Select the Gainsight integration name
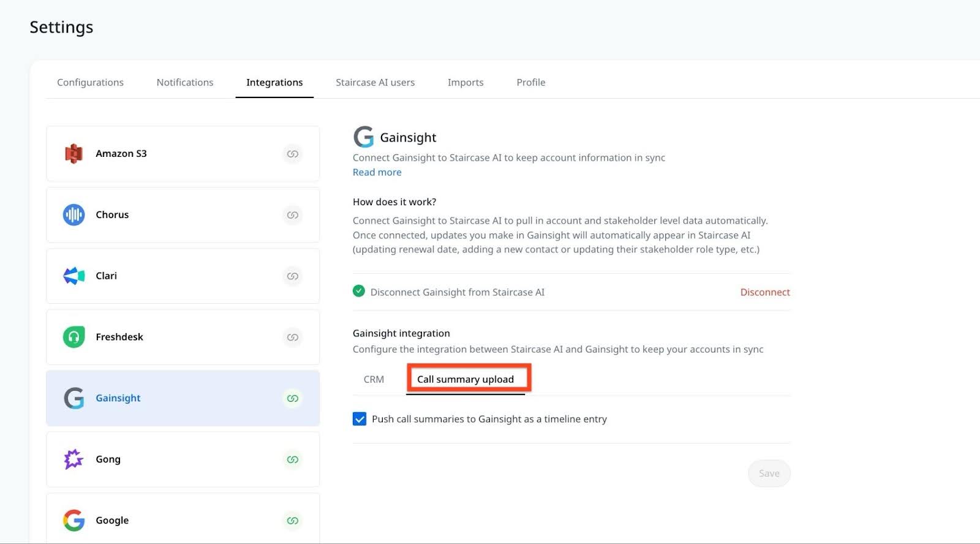 point(118,398)
